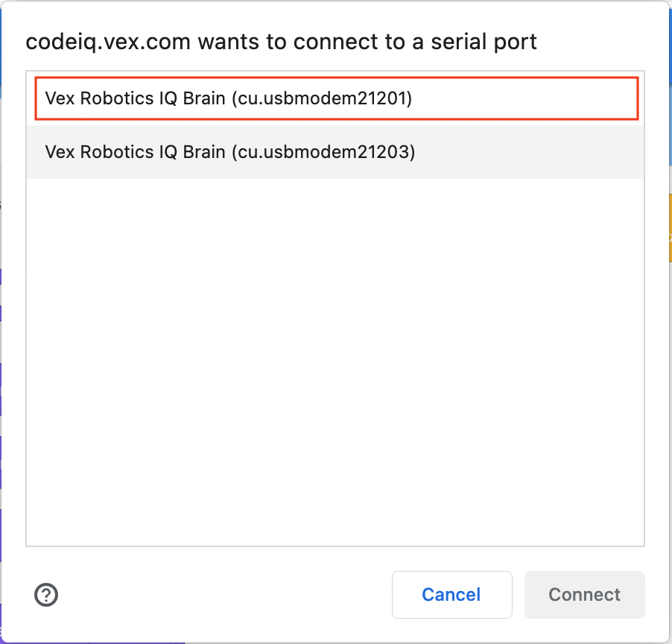Highlight the red-outlined usbmodem21201 device row

pyautogui.click(x=335, y=98)
